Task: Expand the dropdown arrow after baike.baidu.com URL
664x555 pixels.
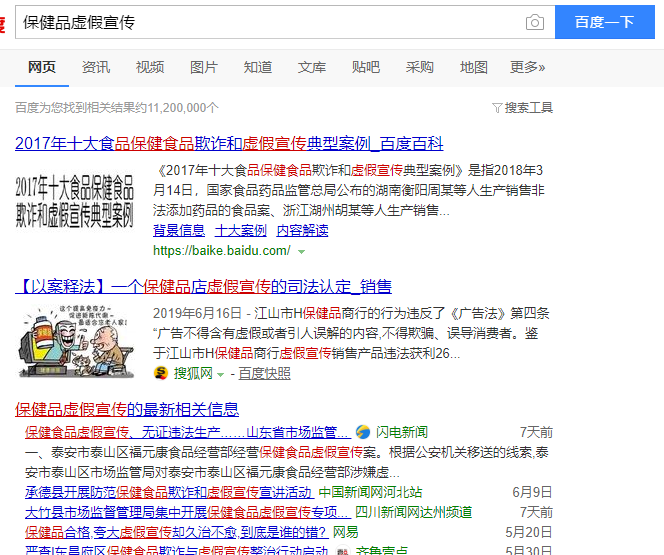Action: [x=301, y=251]
